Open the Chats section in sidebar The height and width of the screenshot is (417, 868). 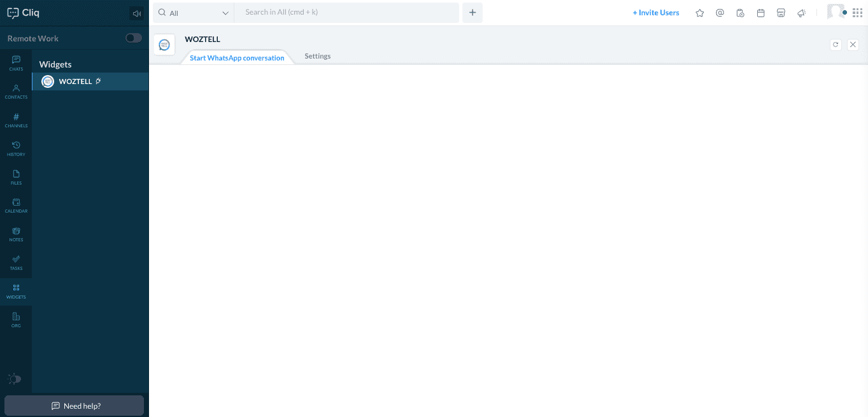click(x=16, y=63)
